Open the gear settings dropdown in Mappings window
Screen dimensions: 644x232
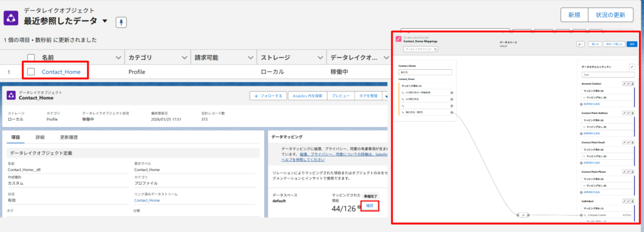(580, 44)
